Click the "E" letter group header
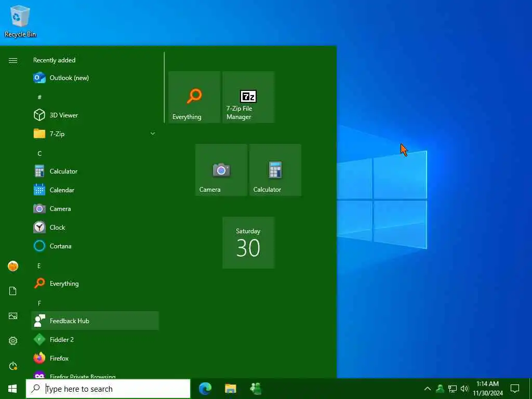Image resolution: width=532 pixels, height=399 pixels. point(39,265)
